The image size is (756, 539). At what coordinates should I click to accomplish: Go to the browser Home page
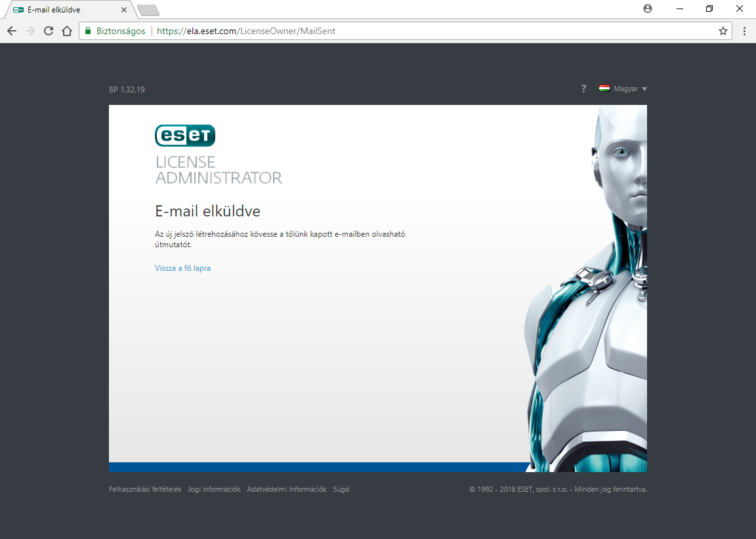point(66,31)
